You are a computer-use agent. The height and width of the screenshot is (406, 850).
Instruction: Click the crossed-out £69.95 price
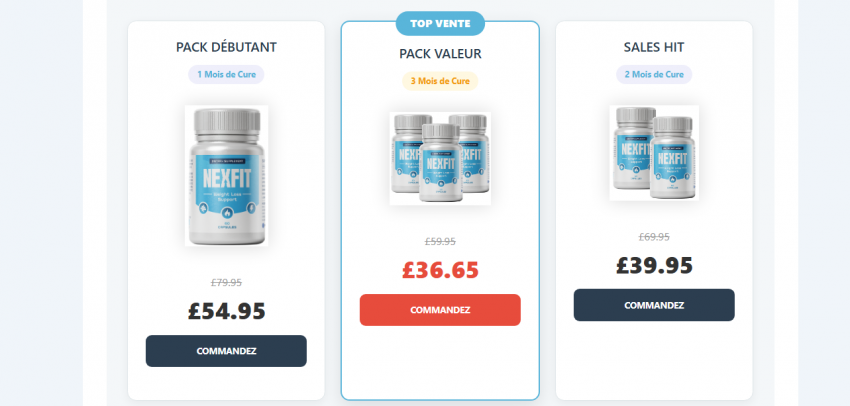(654, 237)
